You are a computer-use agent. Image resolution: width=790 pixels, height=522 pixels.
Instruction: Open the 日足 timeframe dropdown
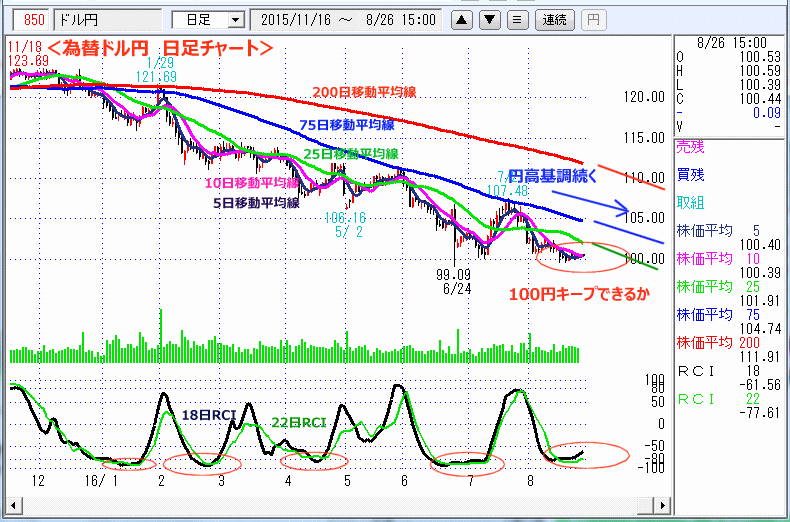[x=208, y=19]
